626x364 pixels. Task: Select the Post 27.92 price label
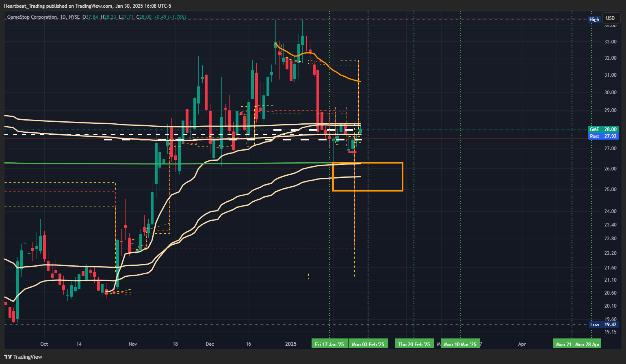(604, 136)
